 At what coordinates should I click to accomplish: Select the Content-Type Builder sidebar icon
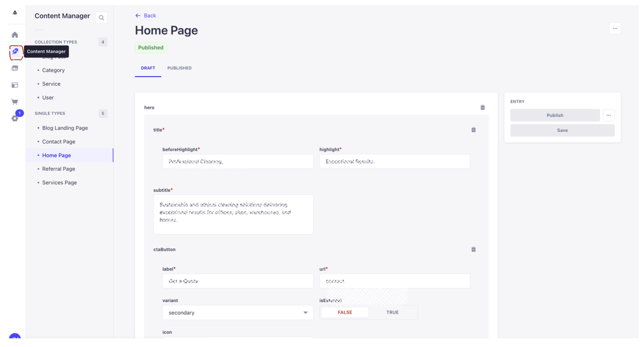pos(15,85)
